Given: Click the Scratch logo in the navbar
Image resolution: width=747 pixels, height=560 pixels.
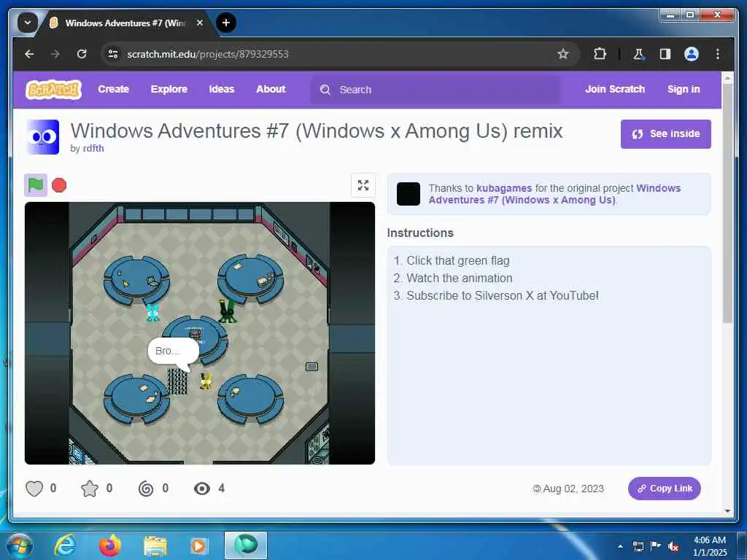Looking at the screenshot, I should point(53,90).
